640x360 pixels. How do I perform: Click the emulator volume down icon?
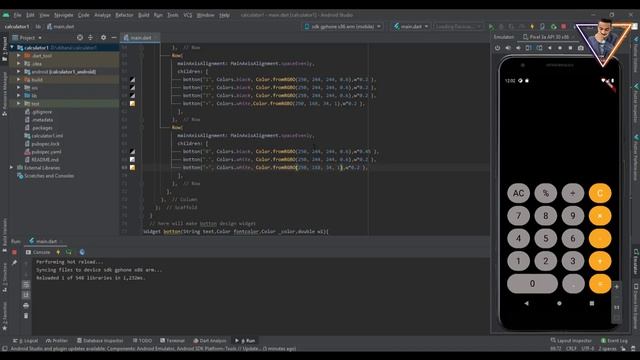(518, 48)
